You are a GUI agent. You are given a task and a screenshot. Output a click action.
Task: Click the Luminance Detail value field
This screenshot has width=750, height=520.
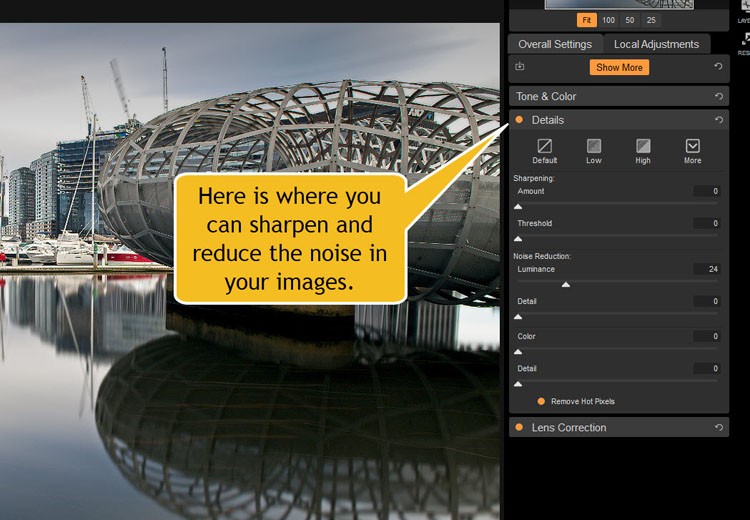tap(706, 301)
